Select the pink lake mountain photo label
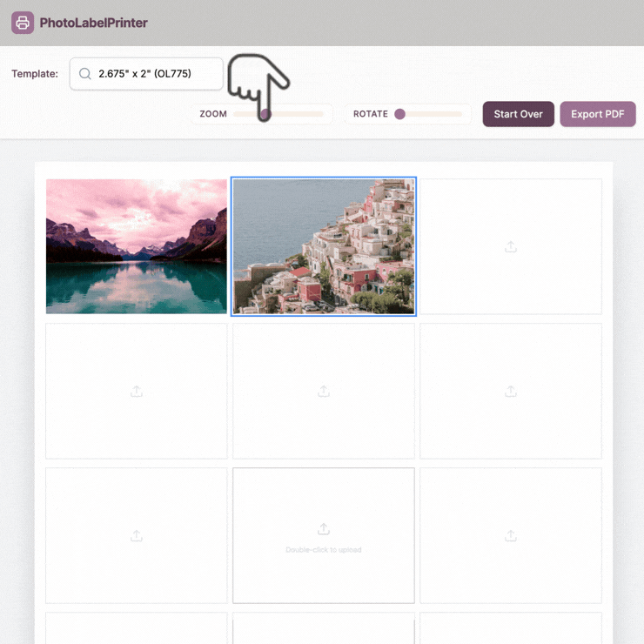 (137, 246)
